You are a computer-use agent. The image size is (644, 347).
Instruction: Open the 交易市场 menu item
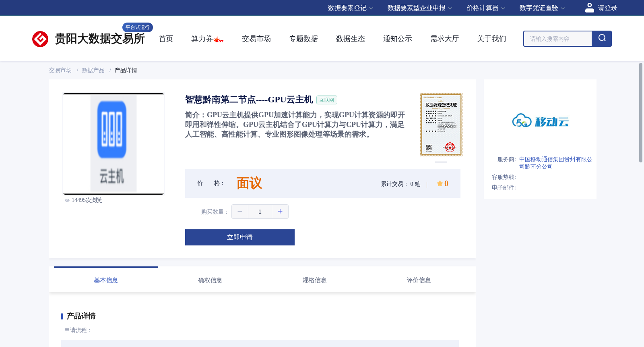[x=256, y=39]
